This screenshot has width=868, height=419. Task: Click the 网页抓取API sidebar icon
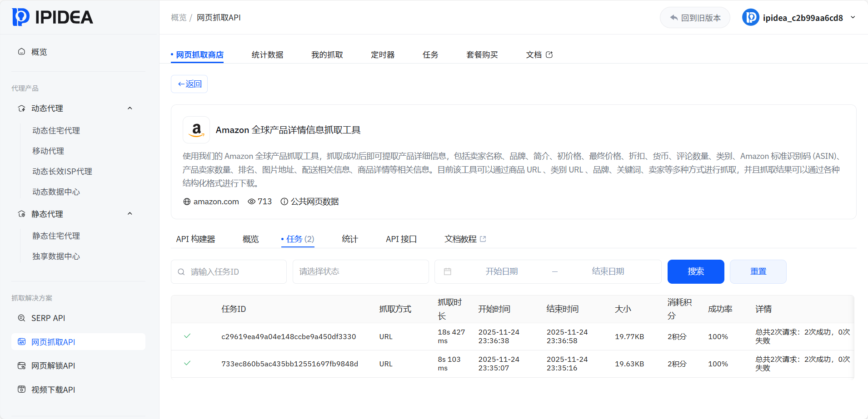point(21,342)
